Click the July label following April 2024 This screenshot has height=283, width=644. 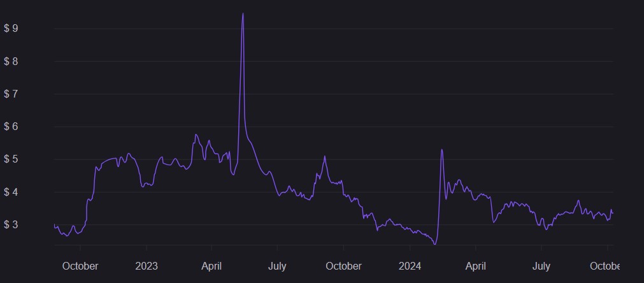pyautogui.click(x=541, y=266)
